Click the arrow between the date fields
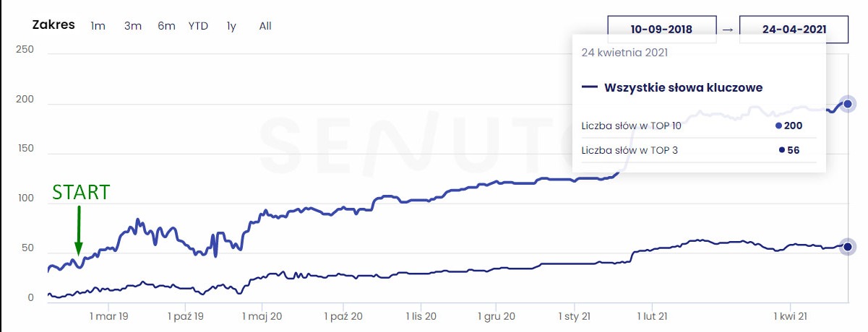This screenshot has height=332, width=868. [728, 30]
